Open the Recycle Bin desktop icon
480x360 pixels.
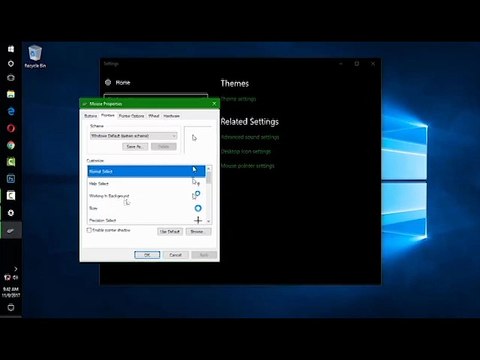coord(35,56)
